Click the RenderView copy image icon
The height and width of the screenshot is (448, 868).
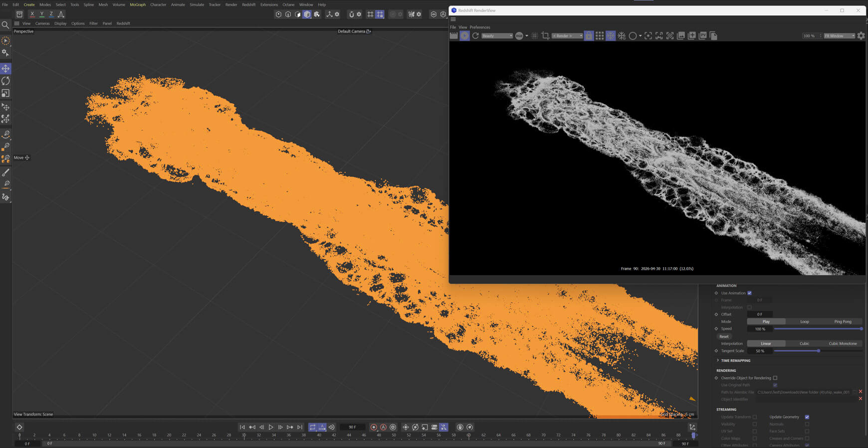pos(713,36)
